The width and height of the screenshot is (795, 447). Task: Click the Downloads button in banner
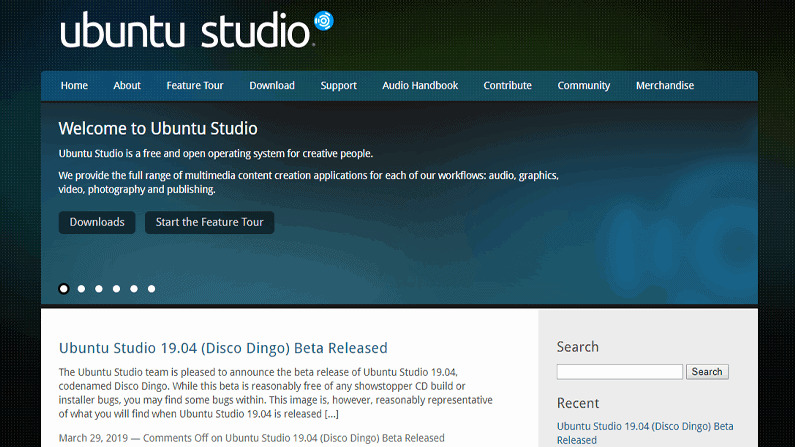click(x=97, y=222)
